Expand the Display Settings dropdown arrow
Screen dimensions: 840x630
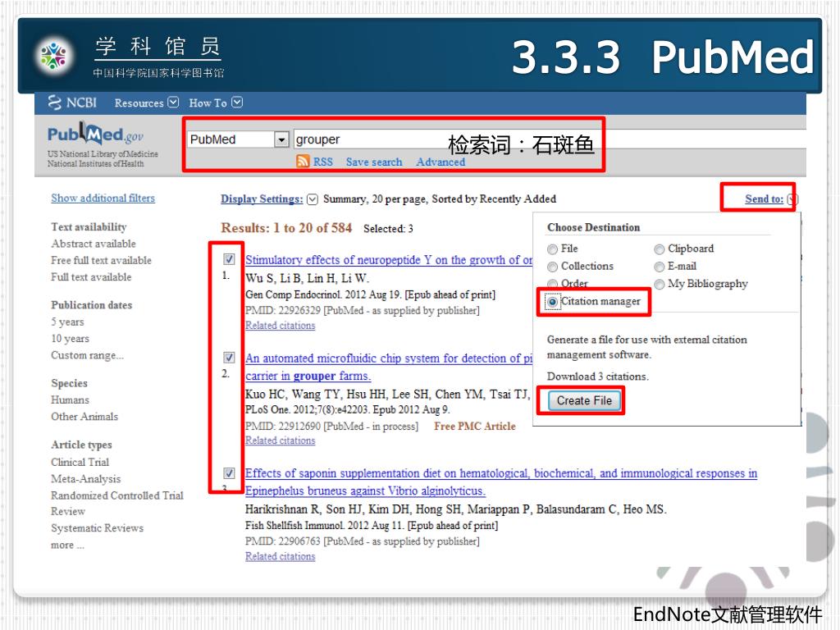tap(313, 199)
